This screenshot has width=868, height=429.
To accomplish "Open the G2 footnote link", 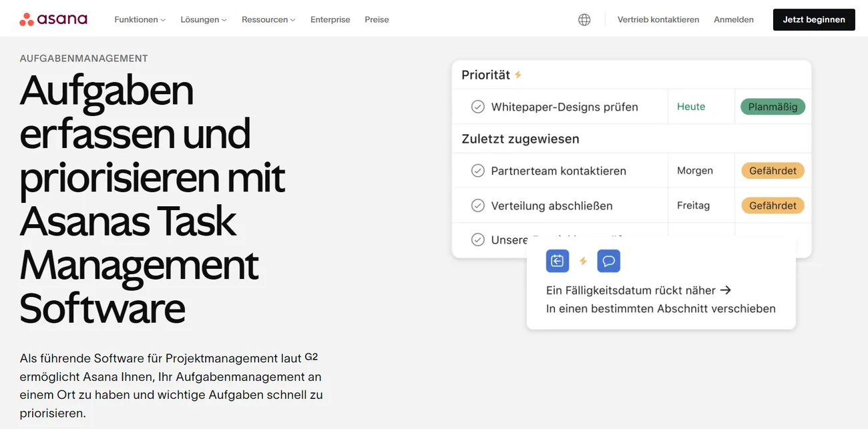I will [311, 357].
